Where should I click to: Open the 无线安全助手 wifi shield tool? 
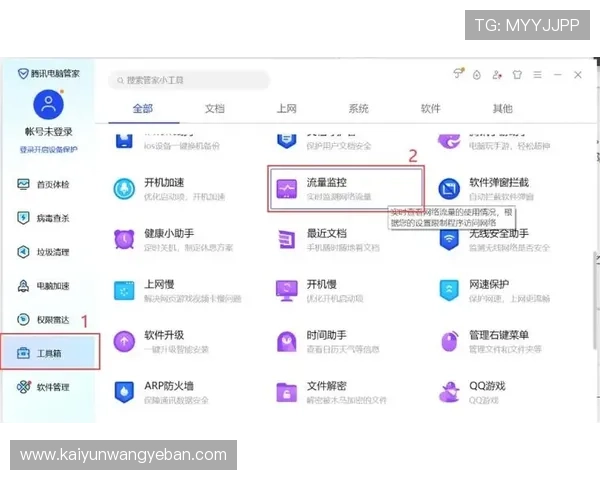click(494, 240)
